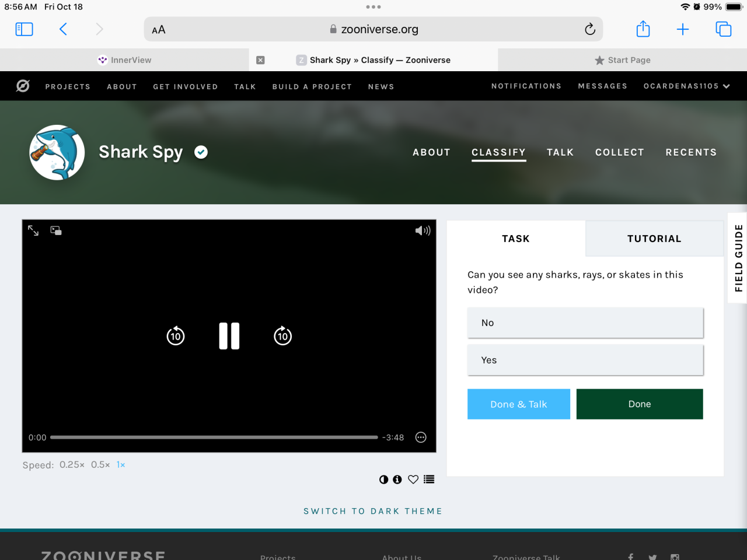Choose the No answer

click(x=585, y=323)
